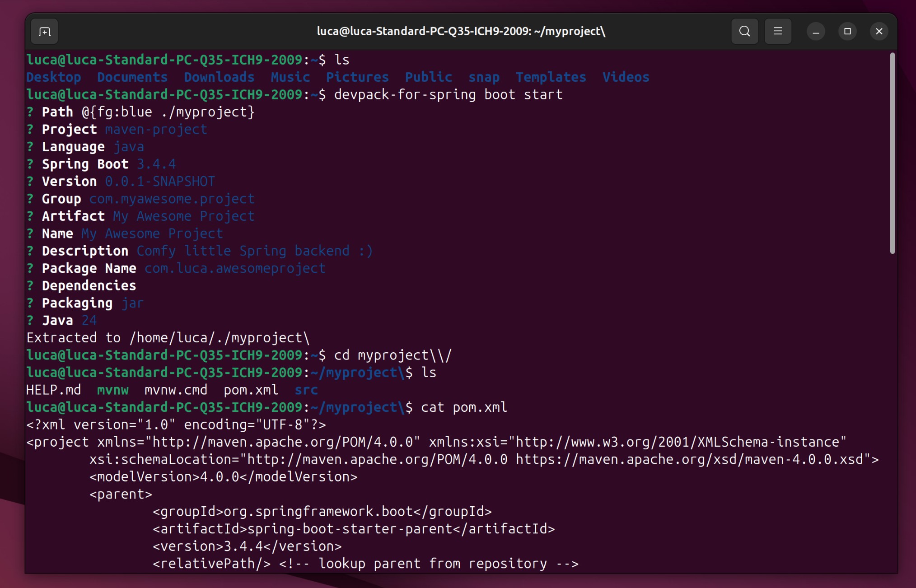
Task: Click the Packaging value 'jar'
Action: coord(132,303)
